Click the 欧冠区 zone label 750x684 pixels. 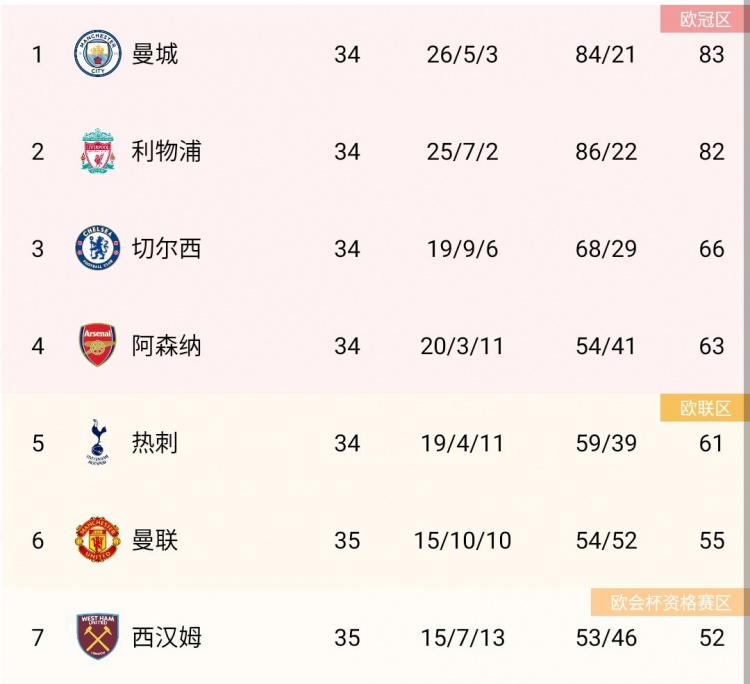(x=705, y=19)
